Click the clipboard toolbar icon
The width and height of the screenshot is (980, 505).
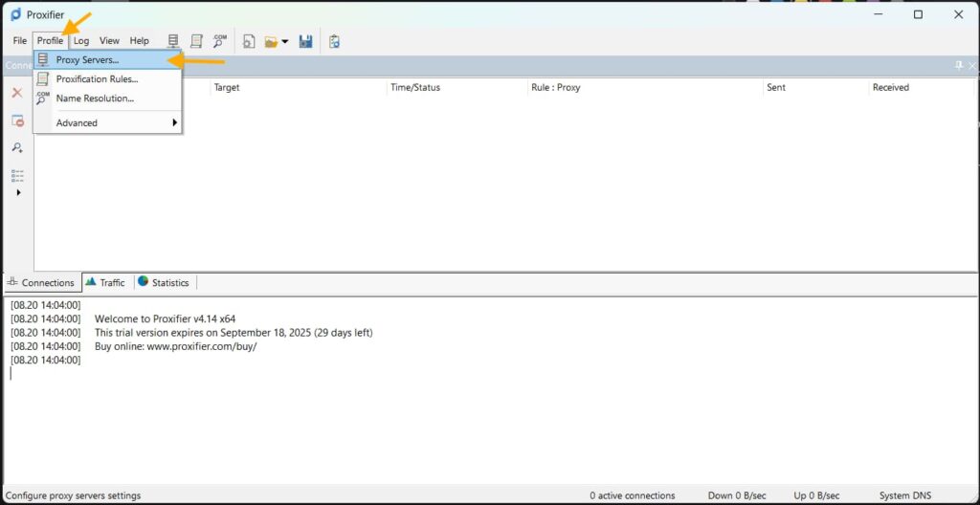(334, 42)
